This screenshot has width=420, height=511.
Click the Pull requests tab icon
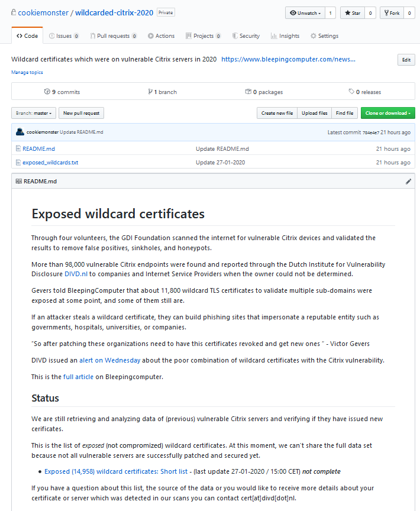(93, 36)
